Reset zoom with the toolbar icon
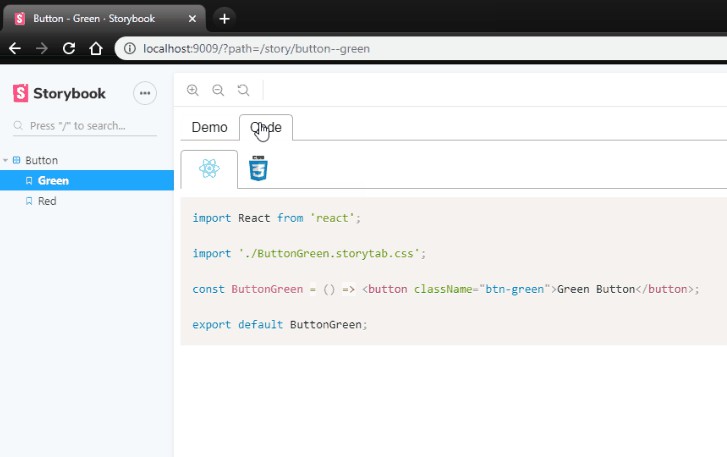Viewport: 727px width, 457px height. (x=243, y=90)
